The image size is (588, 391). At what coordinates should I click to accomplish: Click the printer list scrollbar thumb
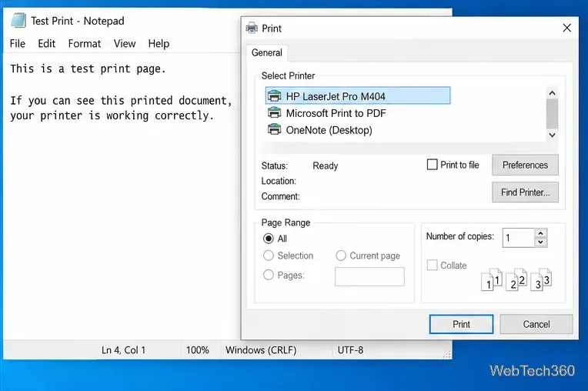pyautogui.click(x=552, y=113)
